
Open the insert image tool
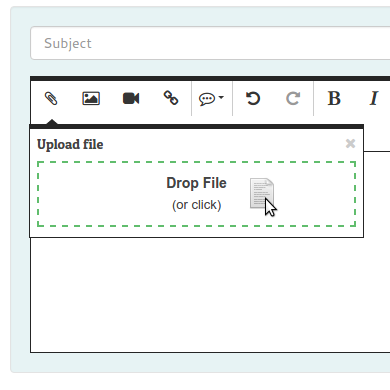[91, 99]
